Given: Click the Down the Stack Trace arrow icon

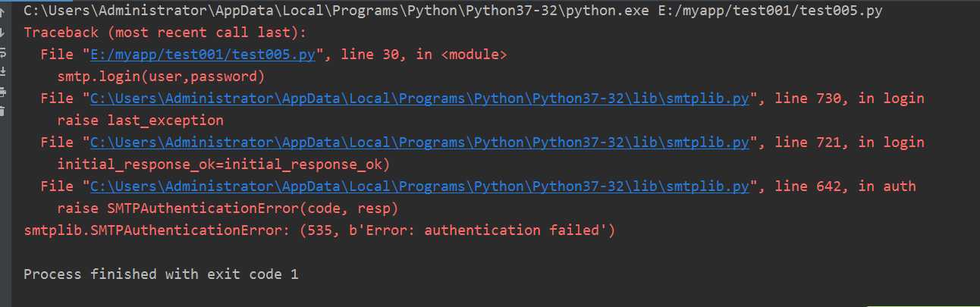Looking at the screenshot, I should (x=2, y=33).
